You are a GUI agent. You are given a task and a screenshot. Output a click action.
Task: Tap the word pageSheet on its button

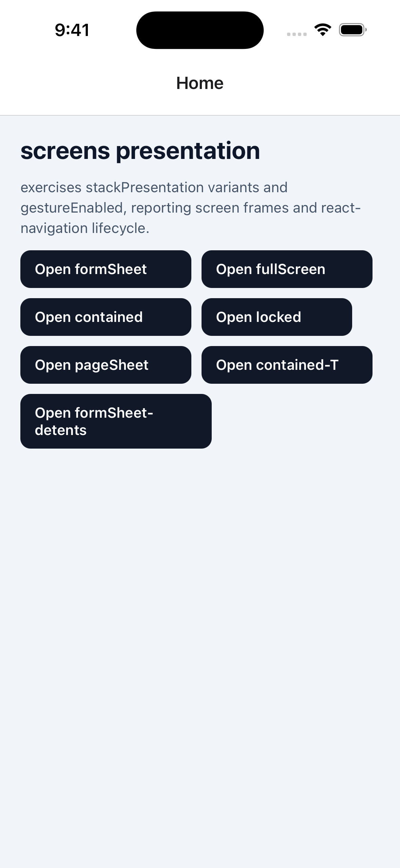(112, 365)
